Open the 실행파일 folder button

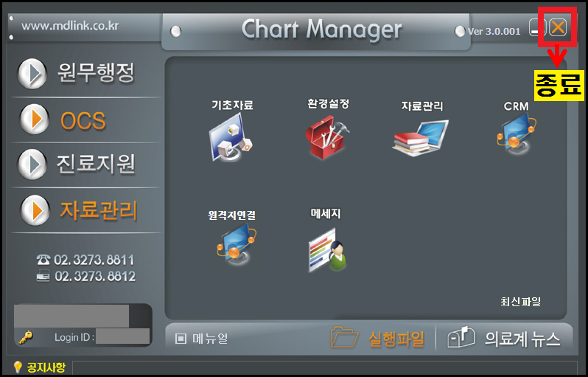pyautogui.click(x=377, y=339)
